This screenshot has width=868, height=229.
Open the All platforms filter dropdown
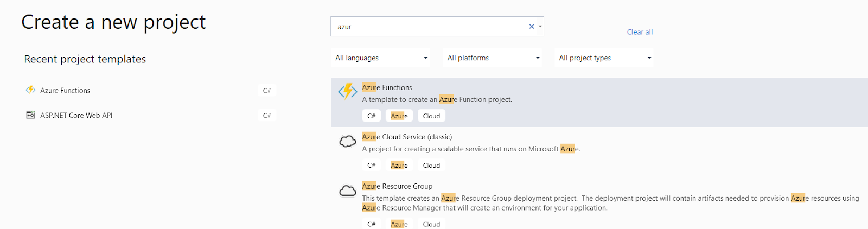pyautogui.click(x=493, y=58)
